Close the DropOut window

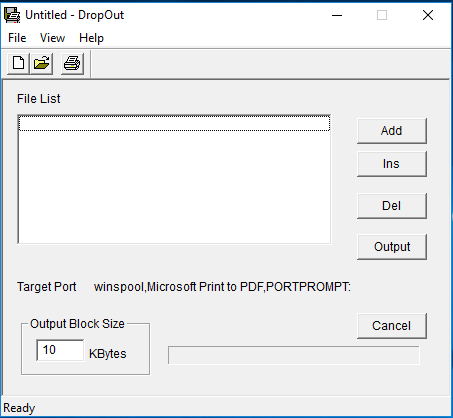[x=428, y=15]
